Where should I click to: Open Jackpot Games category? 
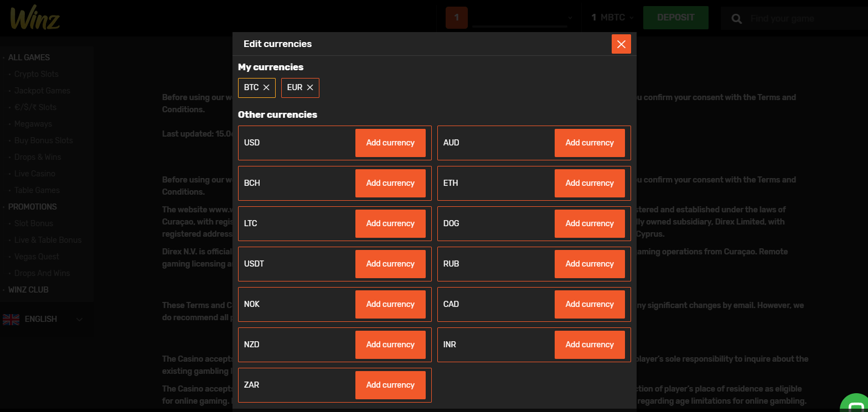[42, 91]
